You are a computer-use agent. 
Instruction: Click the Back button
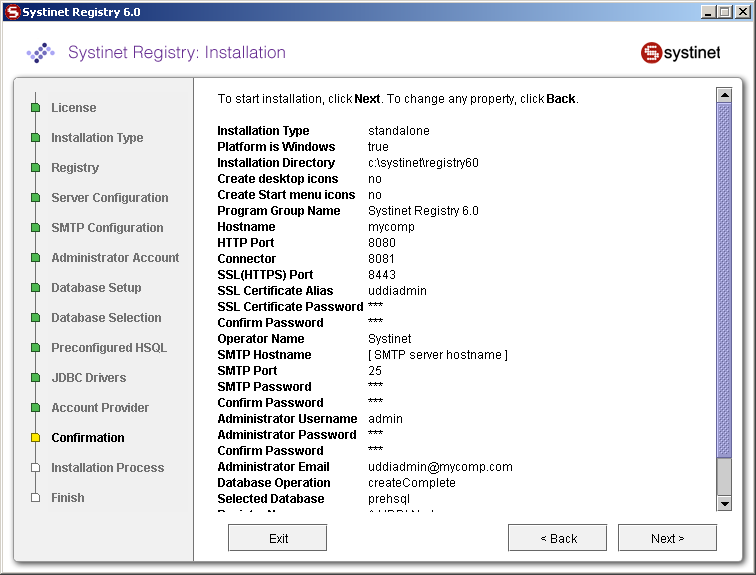pos(557,538)
